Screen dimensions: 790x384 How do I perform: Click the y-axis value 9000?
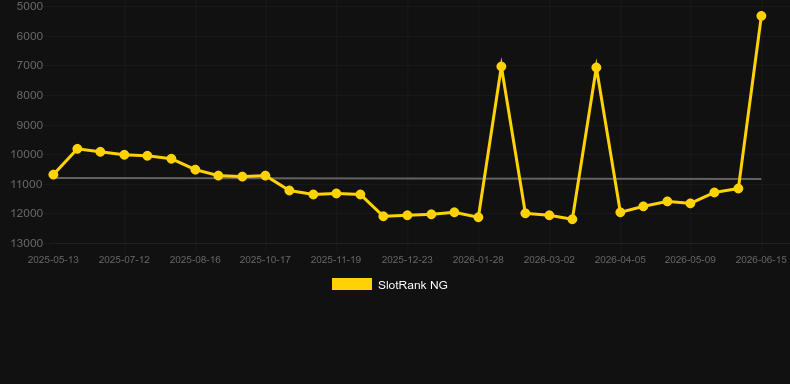point(30,125)
